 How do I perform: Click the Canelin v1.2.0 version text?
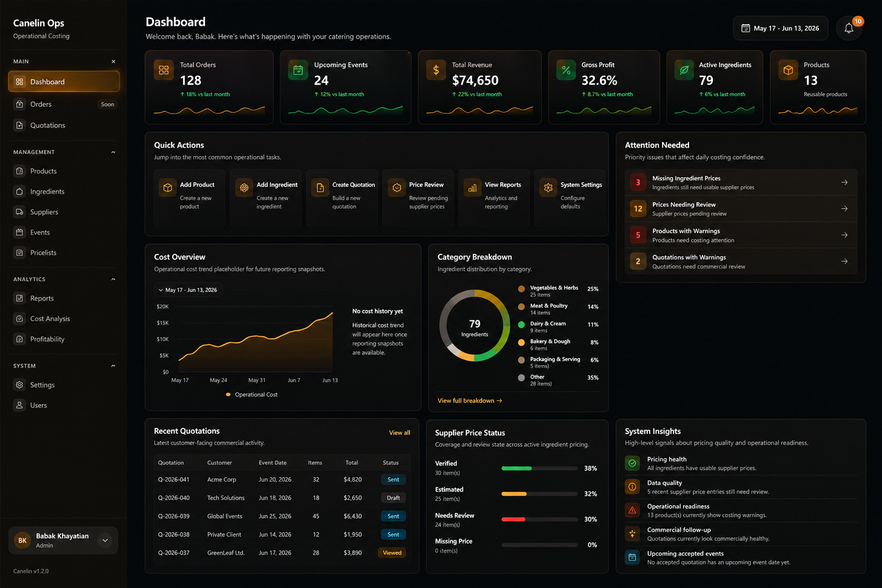31,571
